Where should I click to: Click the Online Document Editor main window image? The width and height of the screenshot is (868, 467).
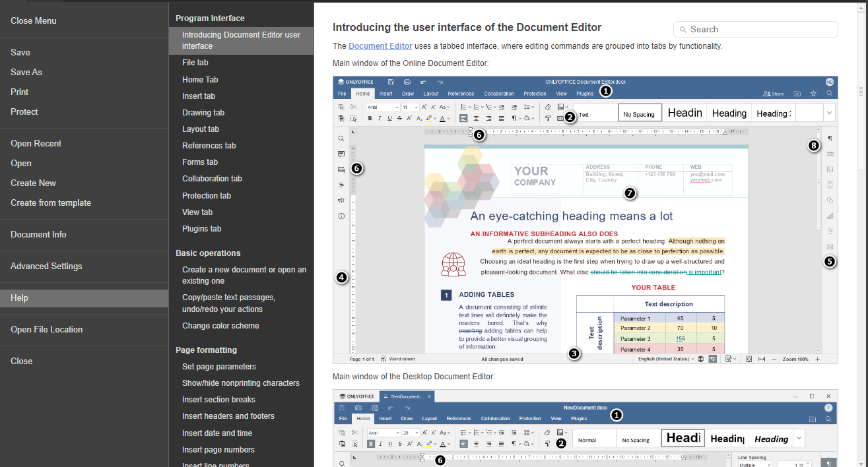tap(585, 220)
